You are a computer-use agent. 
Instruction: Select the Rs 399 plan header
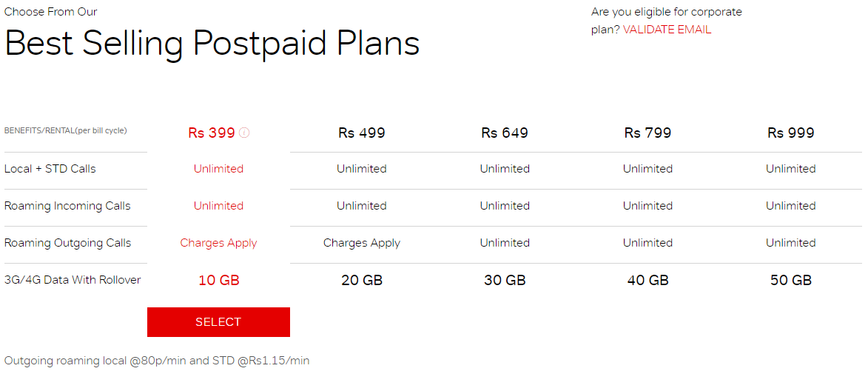[211, 133]
